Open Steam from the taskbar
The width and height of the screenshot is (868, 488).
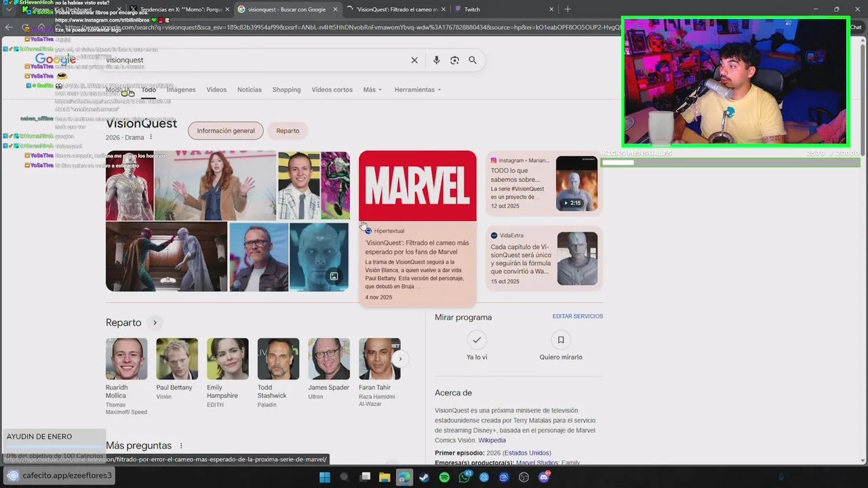coord(424,477)
